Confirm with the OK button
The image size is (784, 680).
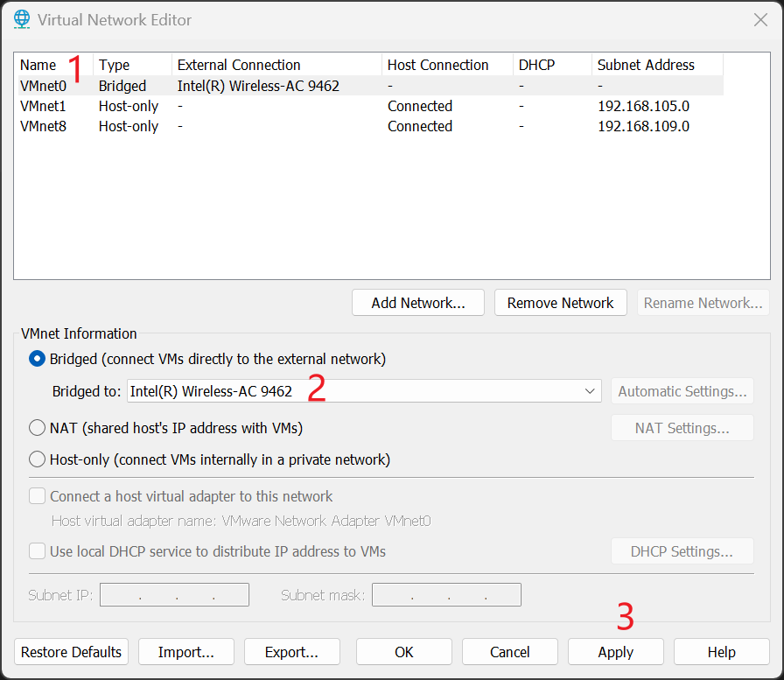(404, 652)
